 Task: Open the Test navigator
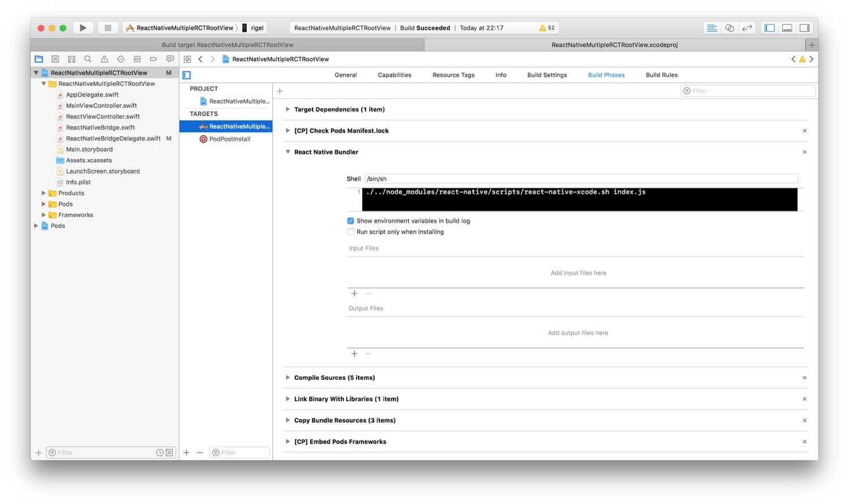point(121,59)
